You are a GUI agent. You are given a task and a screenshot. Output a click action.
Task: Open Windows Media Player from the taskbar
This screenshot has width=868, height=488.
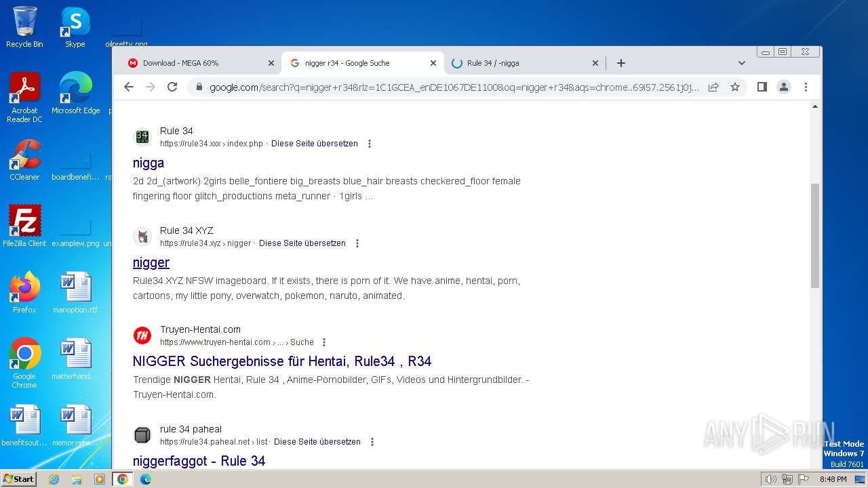100,479
